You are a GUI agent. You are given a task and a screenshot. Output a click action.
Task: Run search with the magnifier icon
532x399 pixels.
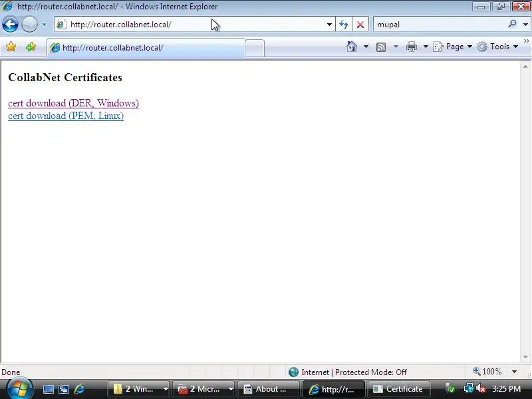(512, 24)
